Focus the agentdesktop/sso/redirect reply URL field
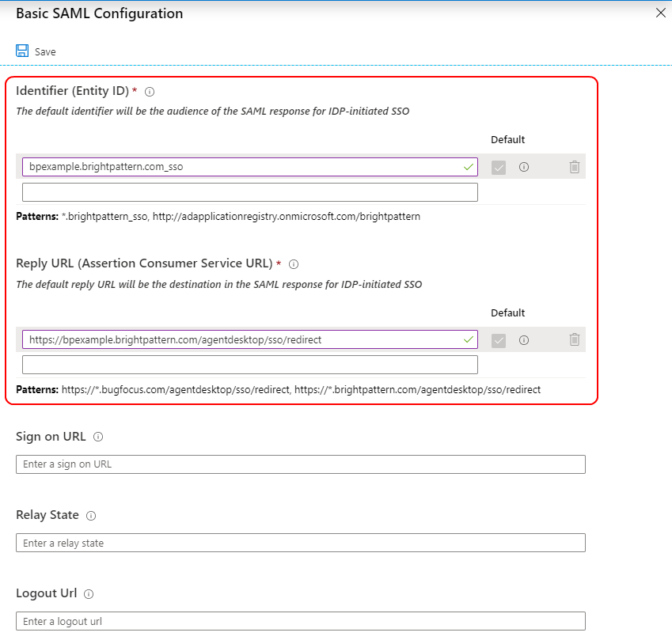The image size is (672, 640). (x=250, y=339)
